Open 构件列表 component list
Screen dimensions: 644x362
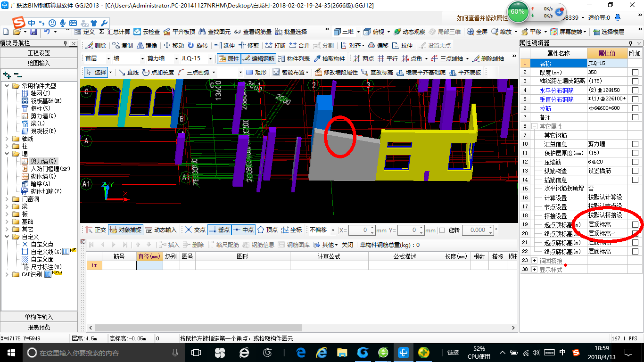pos(294,58)
